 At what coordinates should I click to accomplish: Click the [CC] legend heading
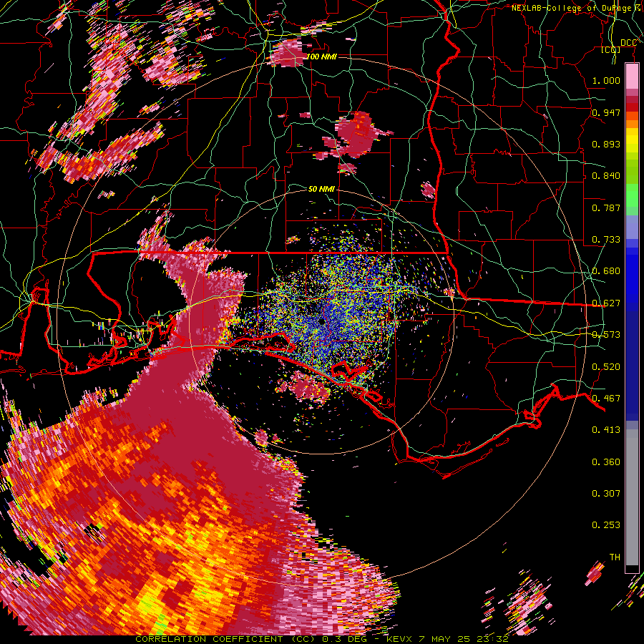pyautogui.click(x=611, y=49)
